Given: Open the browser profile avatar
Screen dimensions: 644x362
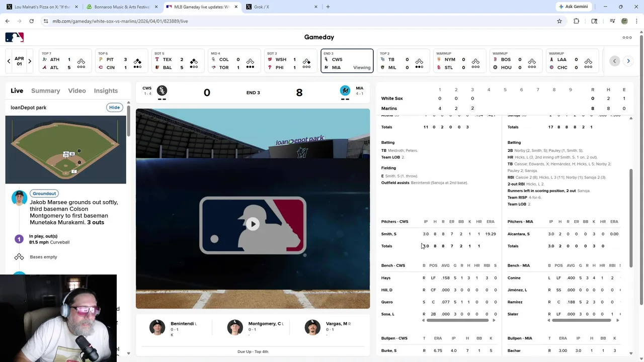Looking at the screenshot, I should pos(624,21).
